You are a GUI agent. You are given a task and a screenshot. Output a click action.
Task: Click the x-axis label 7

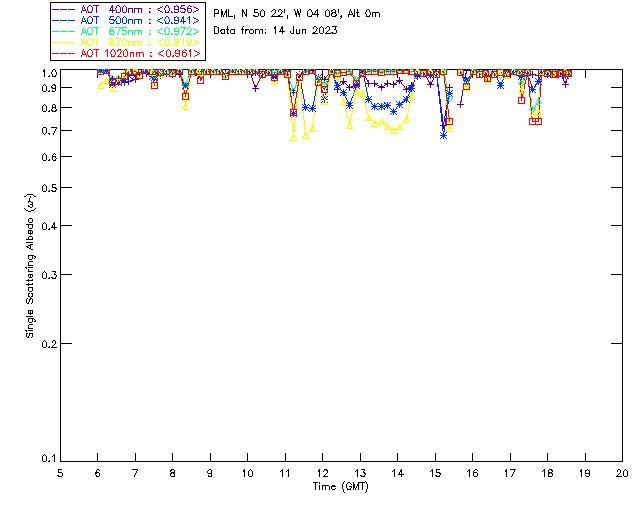[x=135, y=473]
